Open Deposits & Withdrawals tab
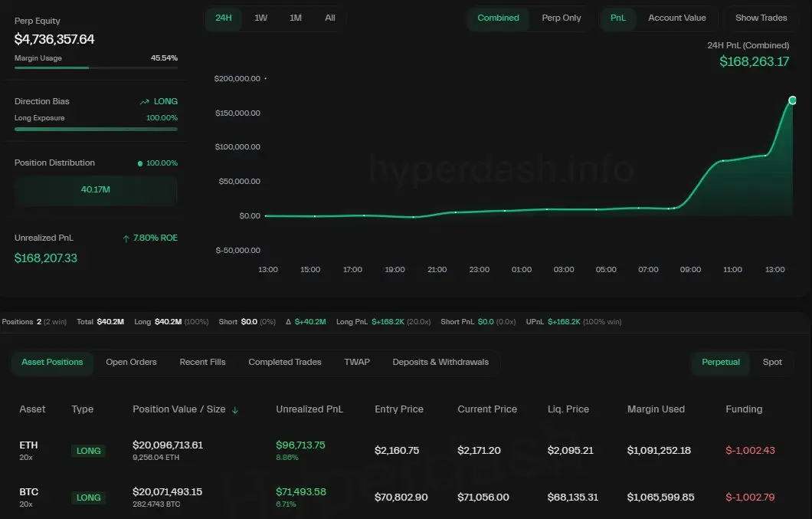 440,362
